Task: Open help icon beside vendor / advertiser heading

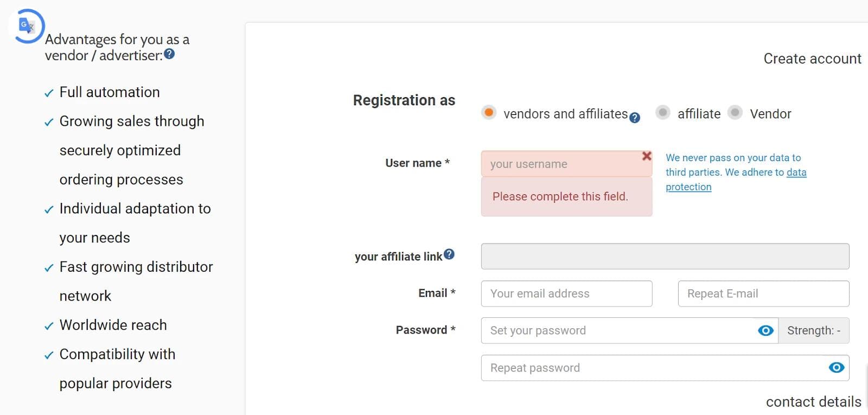Action: tap(169, 54)
